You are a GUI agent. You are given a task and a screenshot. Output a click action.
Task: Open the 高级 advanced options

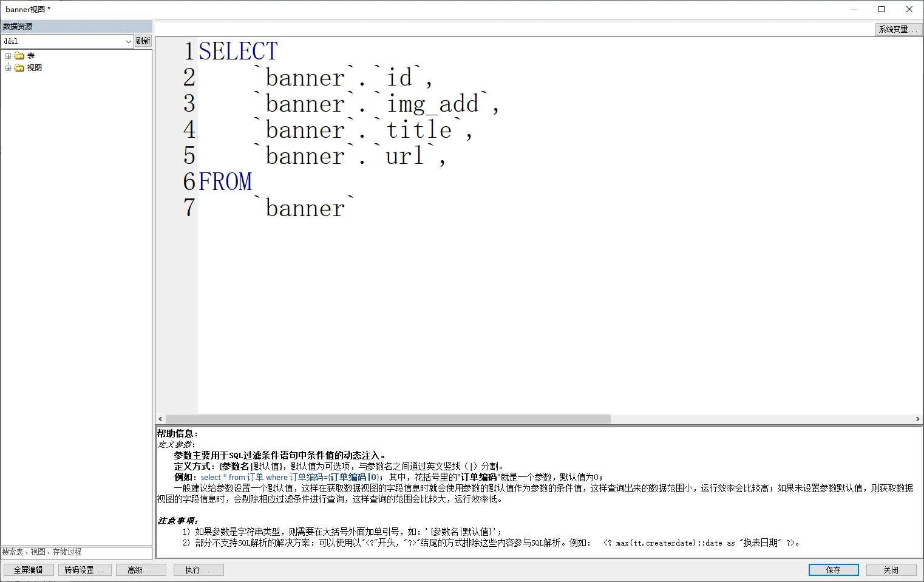coord(139,570)
